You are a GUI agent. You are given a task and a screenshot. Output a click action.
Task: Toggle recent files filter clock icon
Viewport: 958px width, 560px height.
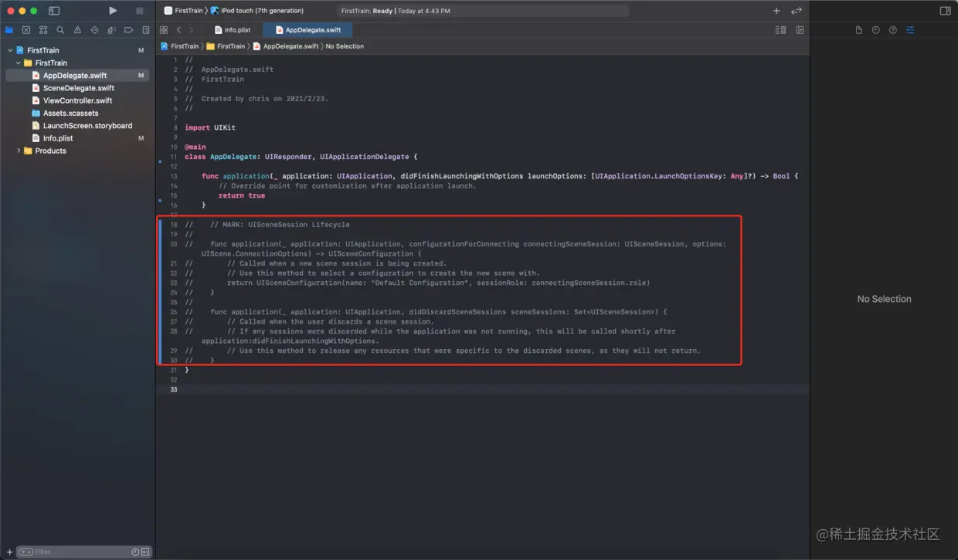(135, 552)
